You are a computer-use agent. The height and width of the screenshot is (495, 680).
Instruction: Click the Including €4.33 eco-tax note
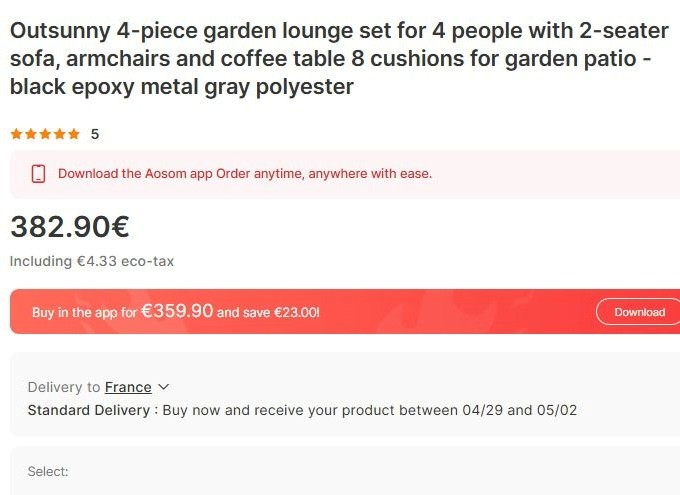pyautogui.click(x=92, y=261)
